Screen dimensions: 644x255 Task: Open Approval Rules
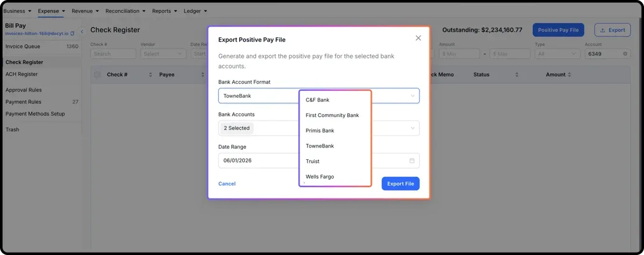(x=24, y=90)
